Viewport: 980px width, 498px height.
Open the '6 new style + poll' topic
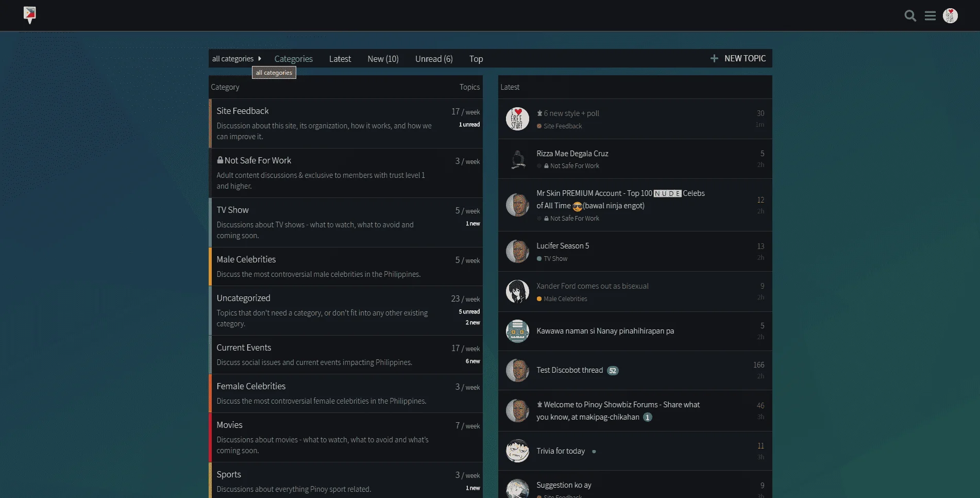coord(571,113)
